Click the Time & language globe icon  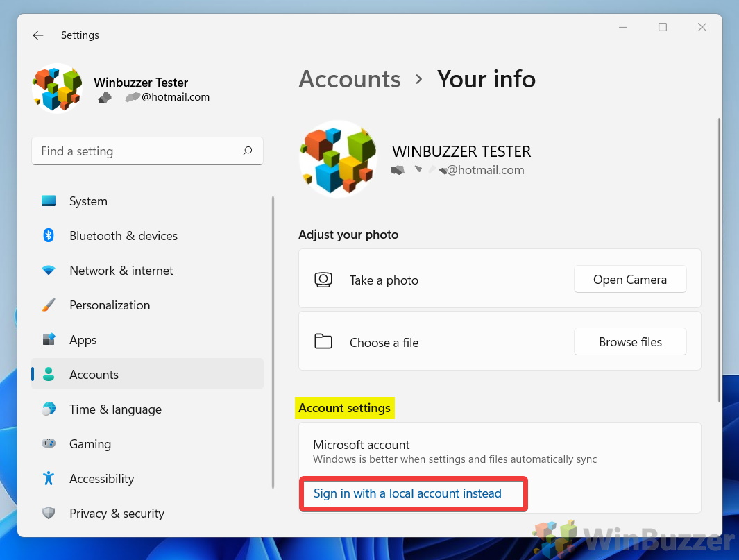point(49,409)
